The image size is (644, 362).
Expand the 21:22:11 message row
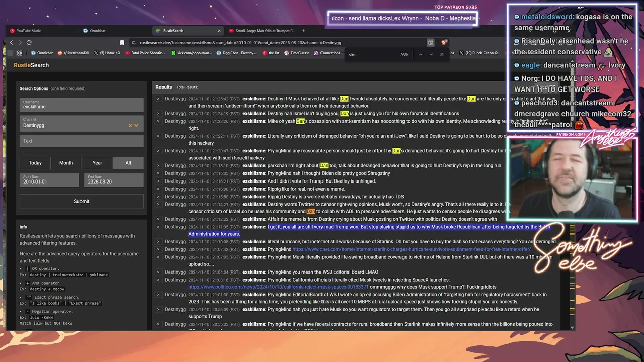pyautogui.click(x=158, y=136)
